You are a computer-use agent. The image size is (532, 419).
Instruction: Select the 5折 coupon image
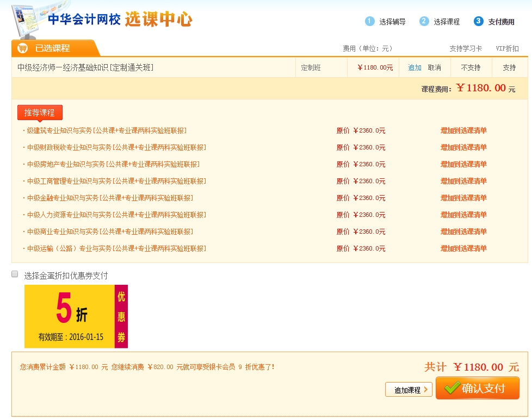[76, 316]
